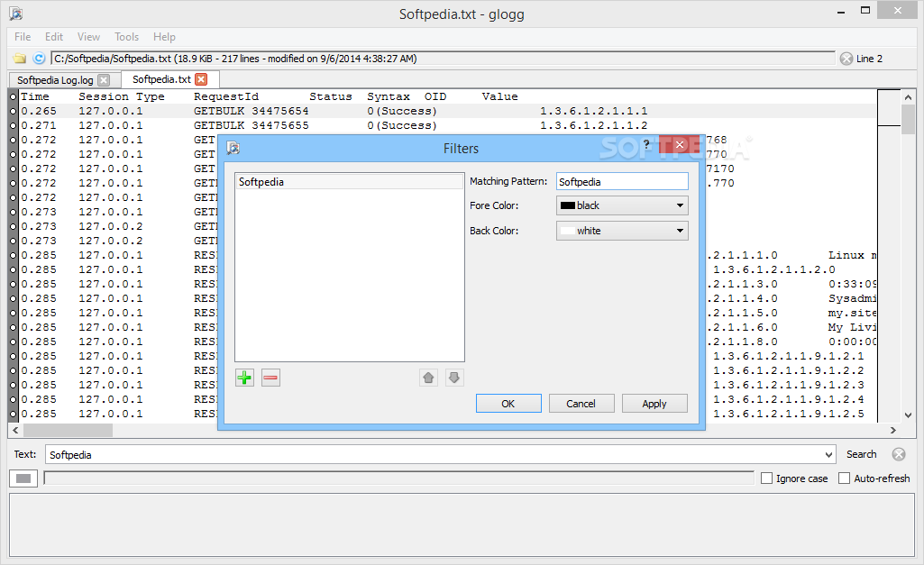Click the blue reload file icon
This screenshot has height=565, width=924.
[x=39, y=59]
